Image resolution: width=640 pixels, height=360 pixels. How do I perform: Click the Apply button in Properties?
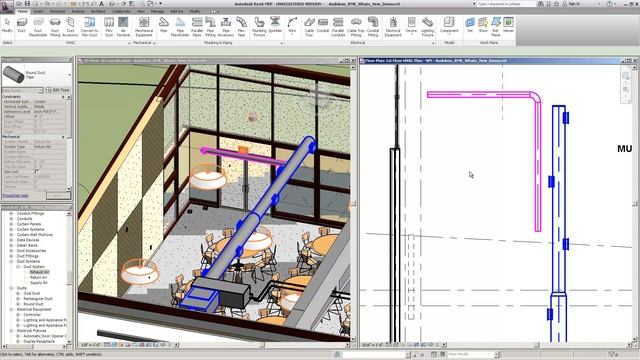(58, 196)
